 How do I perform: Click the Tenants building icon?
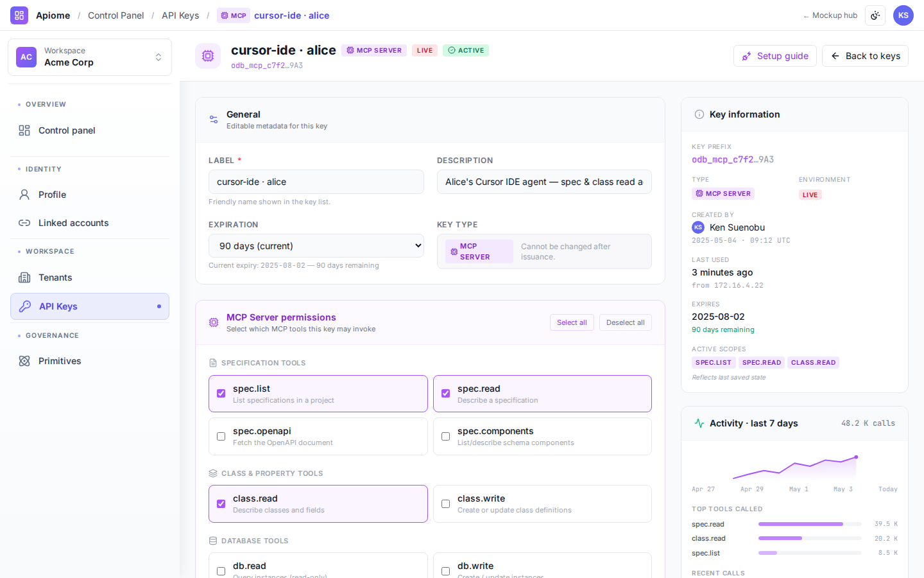[24, 277]
